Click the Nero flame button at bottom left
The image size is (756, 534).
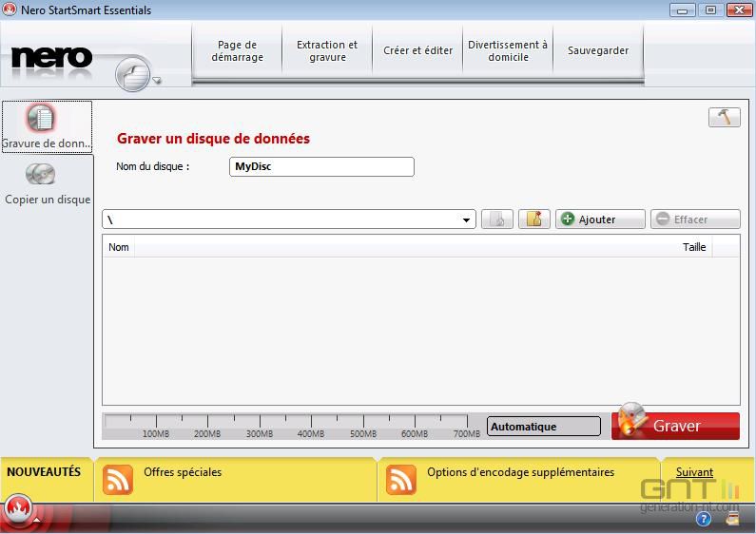tap(18, 509)
